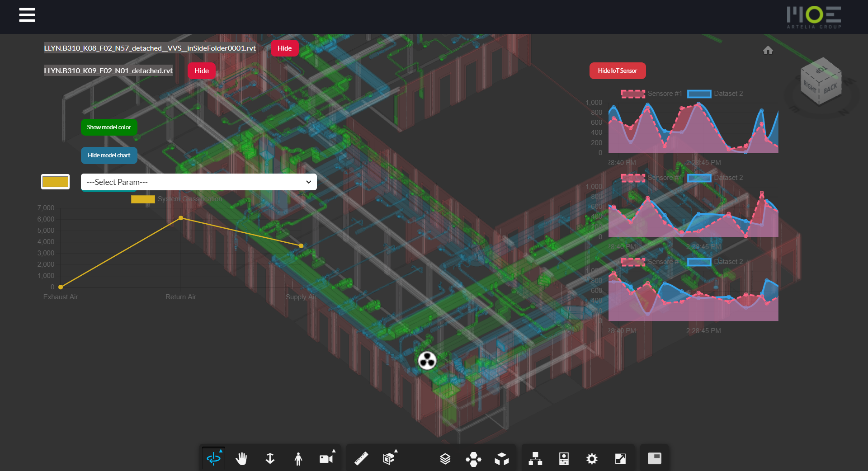Hide the LLYN.B310_K08 VVS model
Image resolution: width=868 pixels, height=471 pixels.
(x=285, y=48)
